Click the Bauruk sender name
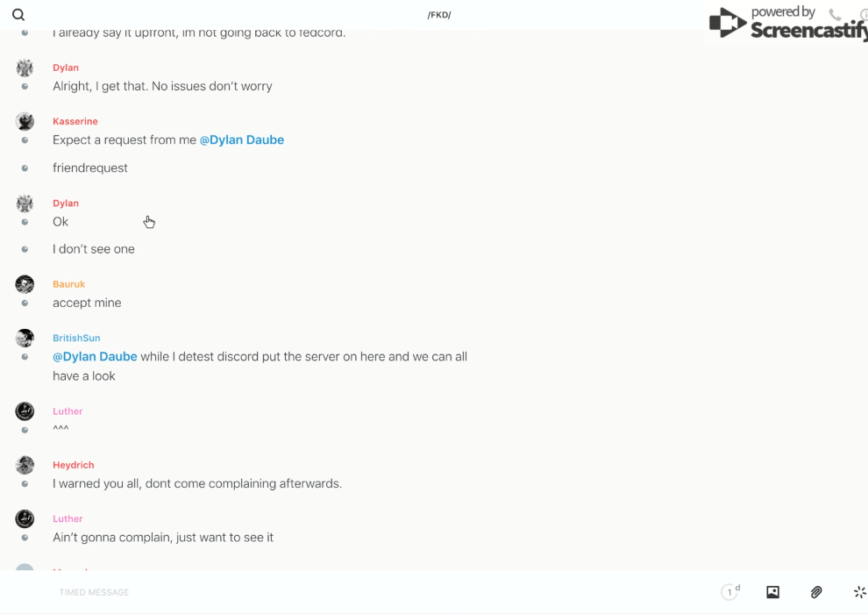Image resolution: width=868 pixels, height=614 pixels. (68, 284)
